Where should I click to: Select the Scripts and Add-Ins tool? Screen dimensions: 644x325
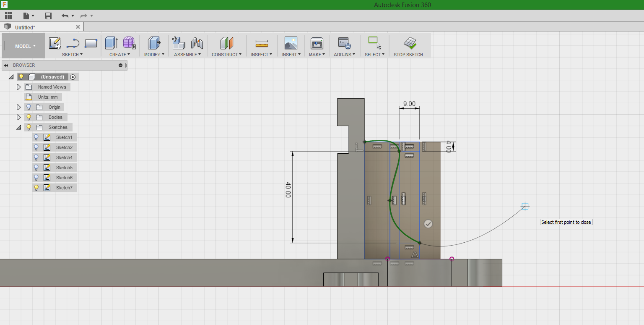tap(344, 43)
